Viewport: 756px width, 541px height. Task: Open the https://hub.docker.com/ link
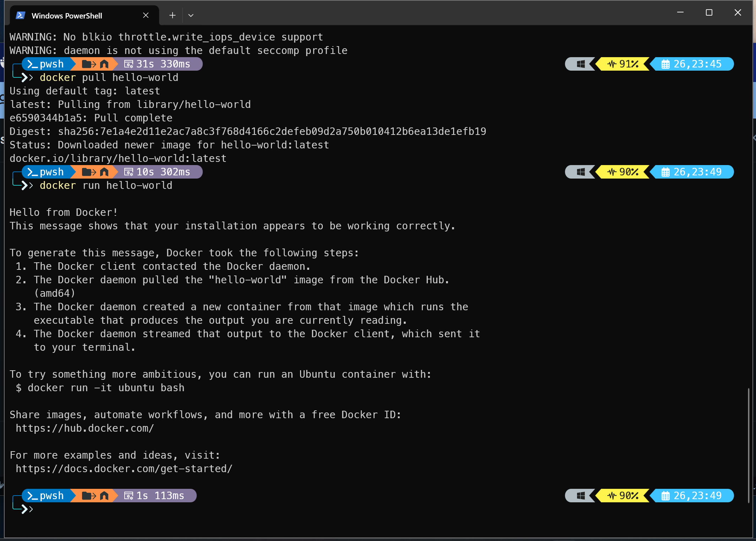85,428
